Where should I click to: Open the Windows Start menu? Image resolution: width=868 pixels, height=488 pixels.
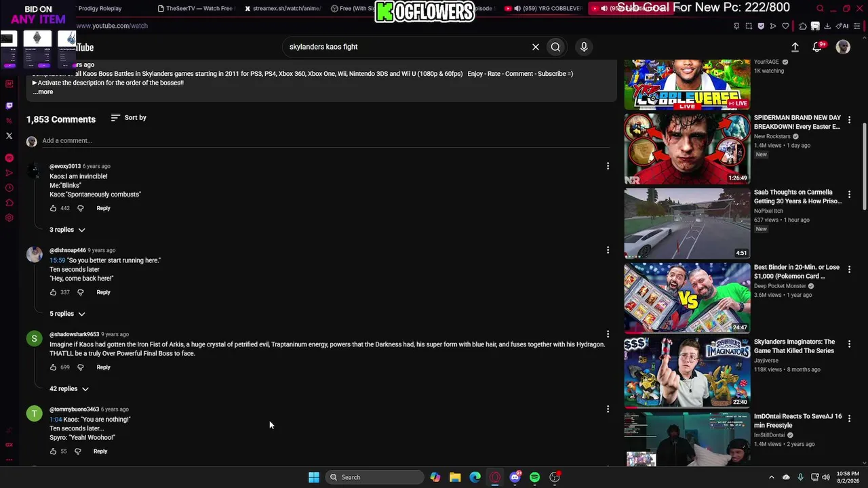pos(314,477)
